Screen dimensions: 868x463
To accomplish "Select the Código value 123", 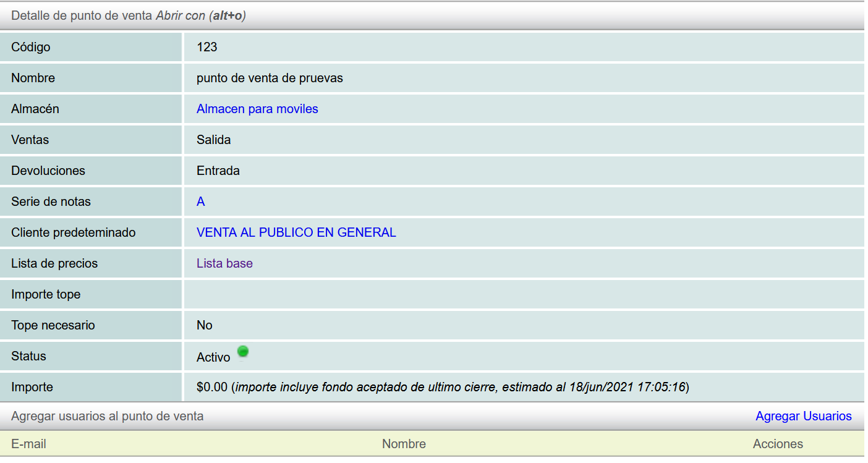I will 206,47.
